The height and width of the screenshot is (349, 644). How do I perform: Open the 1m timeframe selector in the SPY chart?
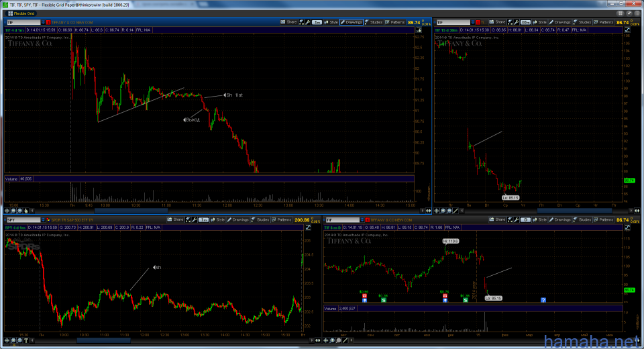coord(203,220)
